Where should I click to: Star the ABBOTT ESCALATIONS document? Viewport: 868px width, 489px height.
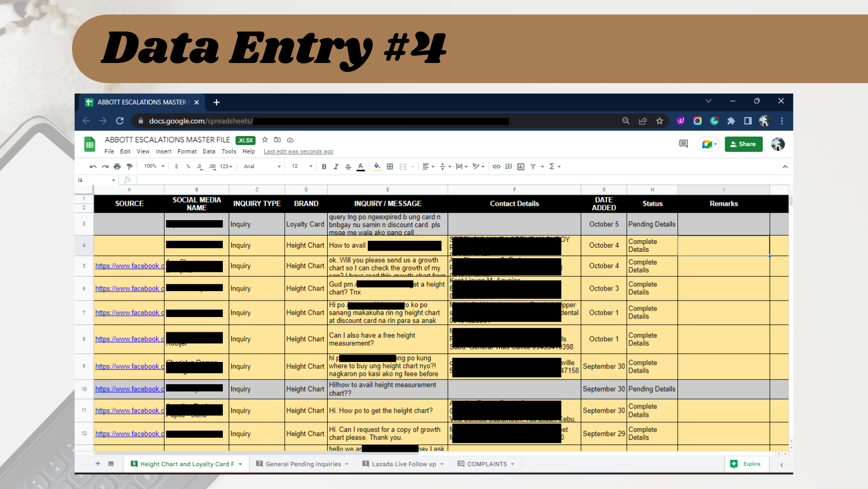265,140
